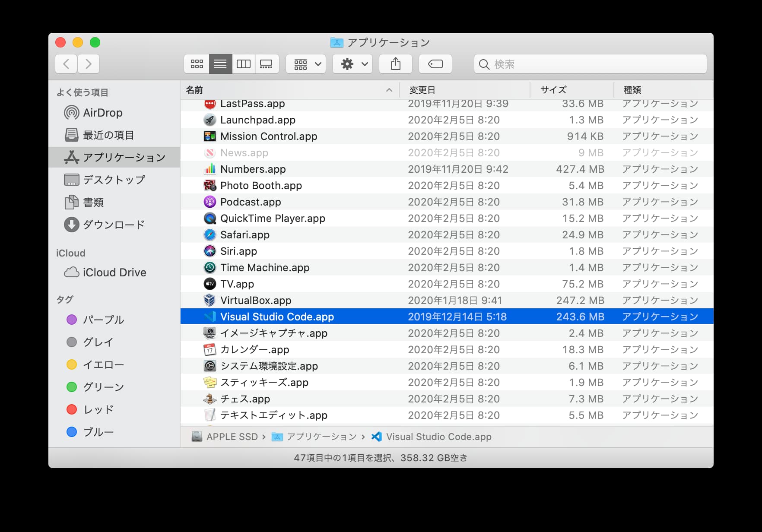The width and height of the screenshot is (762, 532).
Task: Select the green グリーン tag
Action: coord(114,387)
